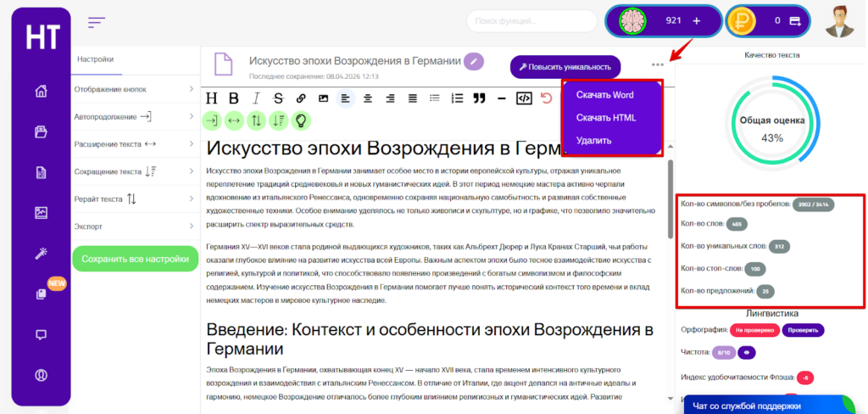Choose Удалить from menu
Viewport: 868px width, 414px height.
(593, 140)
